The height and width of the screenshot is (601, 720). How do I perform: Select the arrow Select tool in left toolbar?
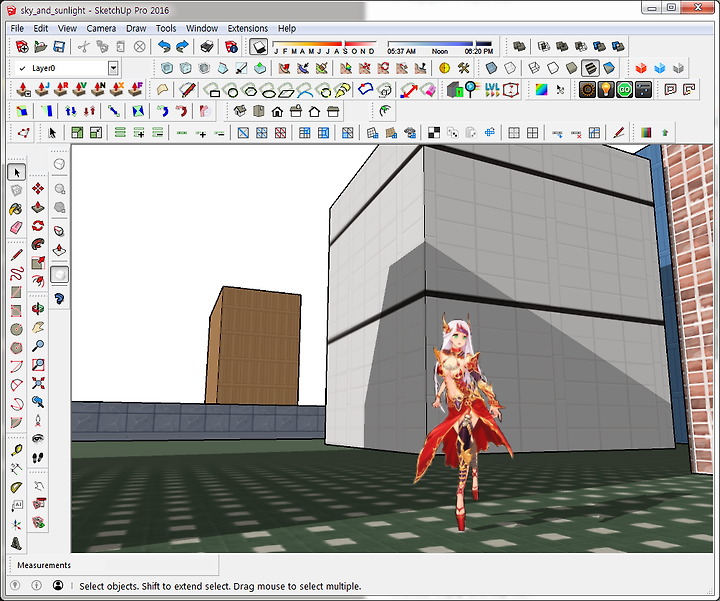click(17, 173)
